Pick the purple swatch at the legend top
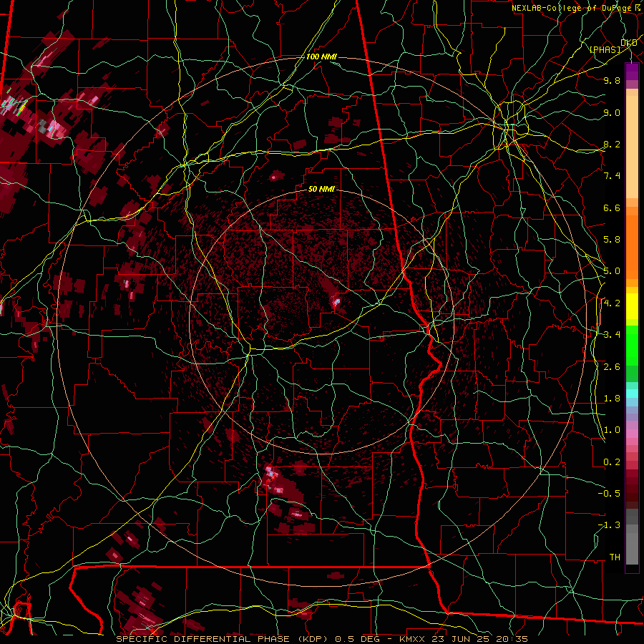644x644 pixels. coord(632,72)
